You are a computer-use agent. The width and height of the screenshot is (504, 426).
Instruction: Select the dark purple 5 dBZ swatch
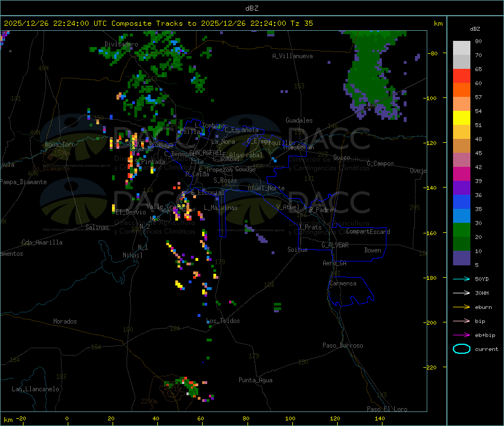tap(461, 258)
